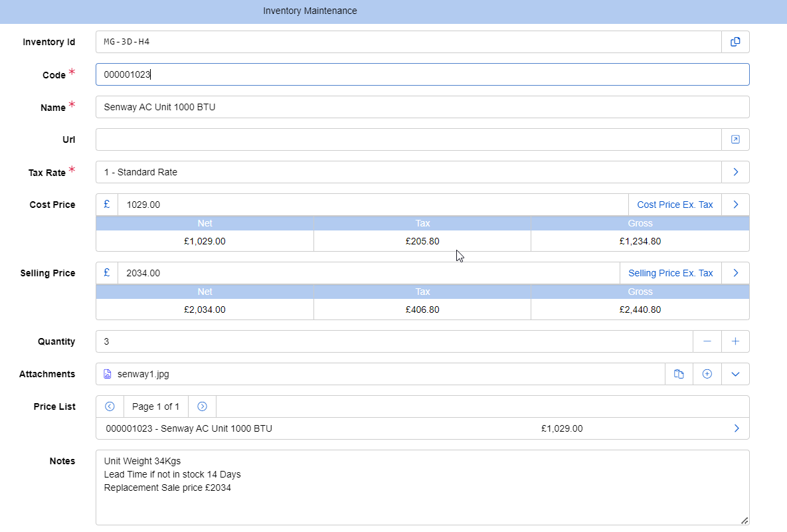Add a new attachment with circled plus icon
The width and height of the screenshot is (787, 532).
click(707, 374)
